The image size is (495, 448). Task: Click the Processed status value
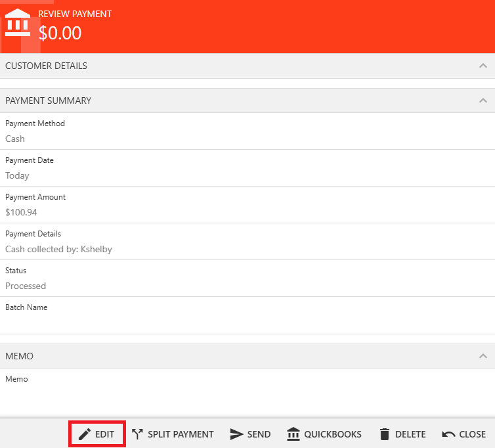click(x=26, y=286)
